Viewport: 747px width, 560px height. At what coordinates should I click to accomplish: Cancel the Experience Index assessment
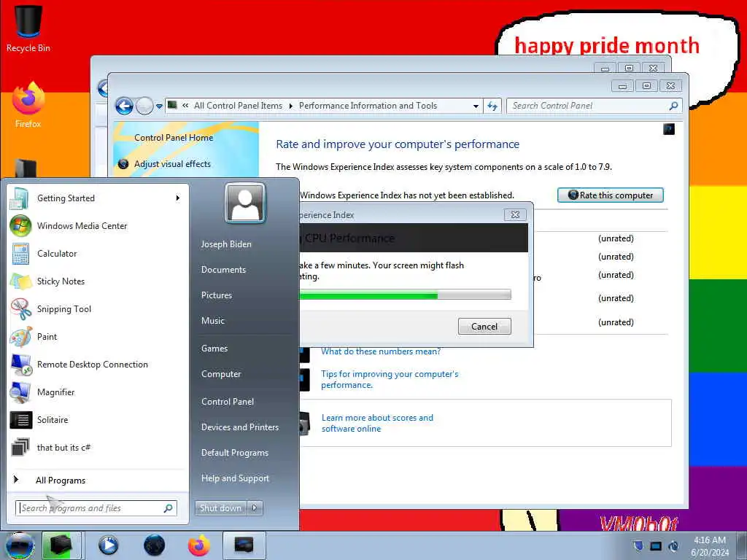tap(484, 327)
